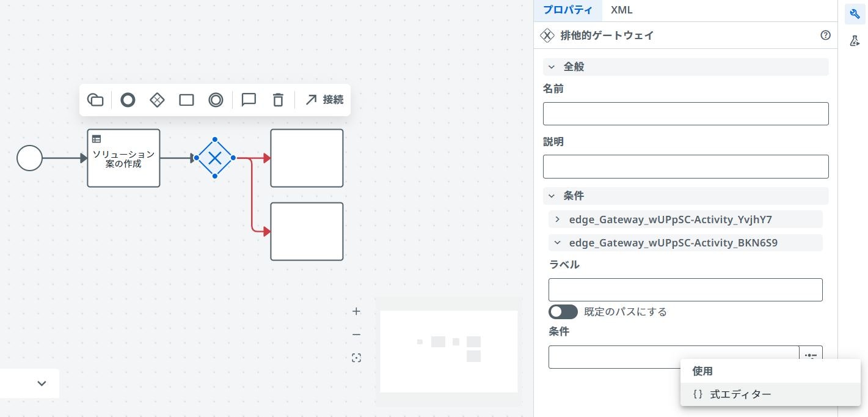Activate token simulation flask icon
The height and width of the screenshot is (417, 868).
click(x=855, y=41)
